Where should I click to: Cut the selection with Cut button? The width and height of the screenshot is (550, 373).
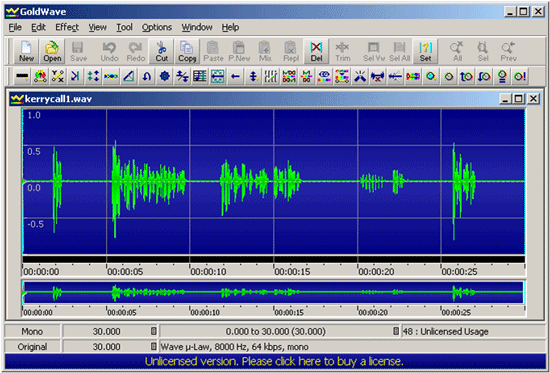(x=162, y=51)
